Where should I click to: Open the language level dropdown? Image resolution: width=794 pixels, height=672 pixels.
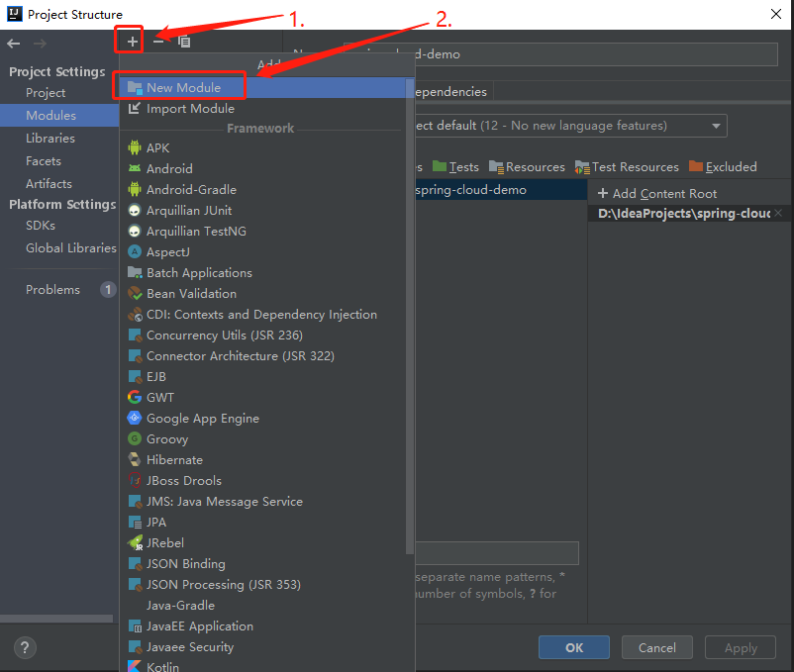pyautogui.click(x=716, y=126)
